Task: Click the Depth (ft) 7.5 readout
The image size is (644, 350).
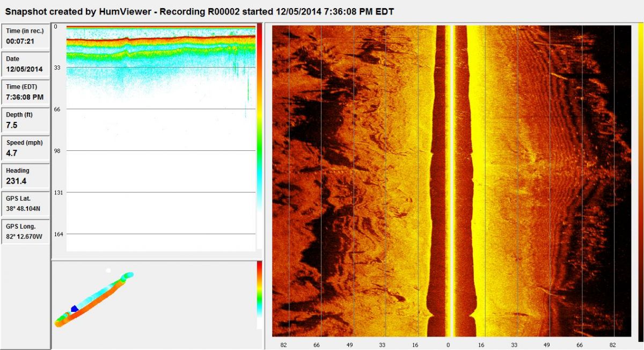Action: click(25, 120)
